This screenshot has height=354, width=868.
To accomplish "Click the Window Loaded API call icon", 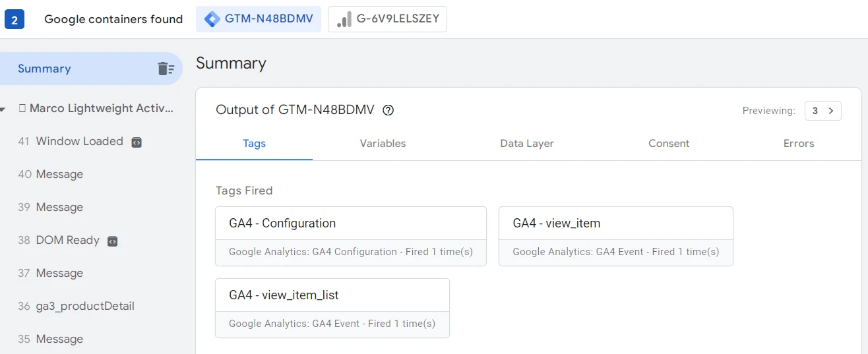I will pos(137,142).
